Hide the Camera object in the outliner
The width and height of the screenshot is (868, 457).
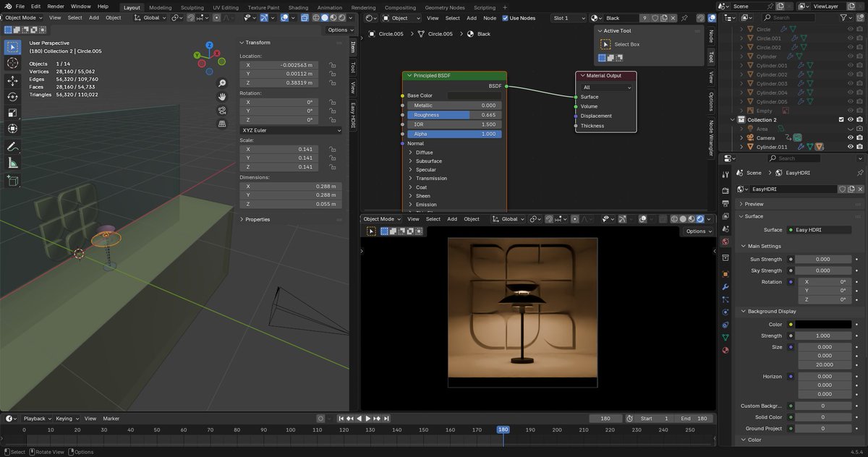click(x=850, y=137)
